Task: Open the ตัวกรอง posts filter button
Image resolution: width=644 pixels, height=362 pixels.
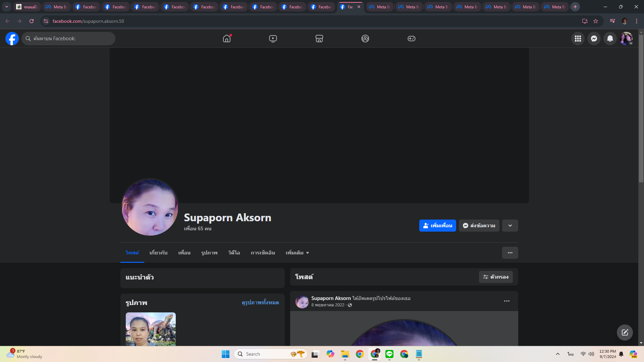Action: pos(495,277)
